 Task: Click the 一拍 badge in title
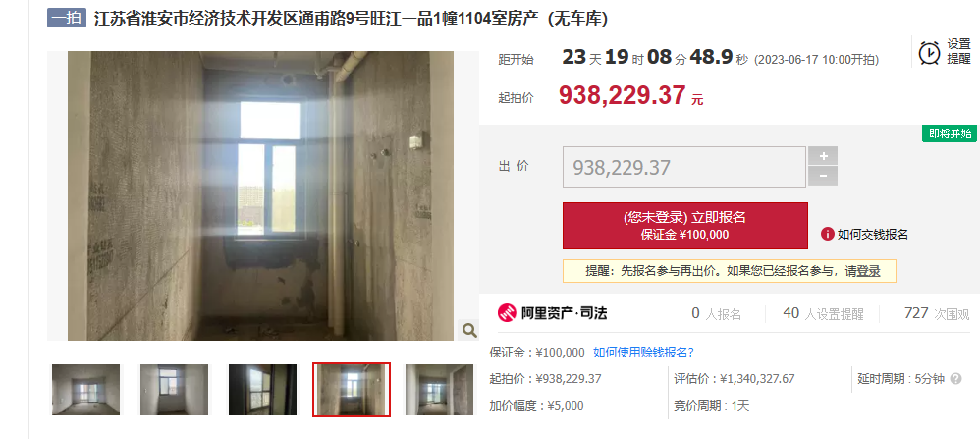pyautogui.click(x=66, y=18)
